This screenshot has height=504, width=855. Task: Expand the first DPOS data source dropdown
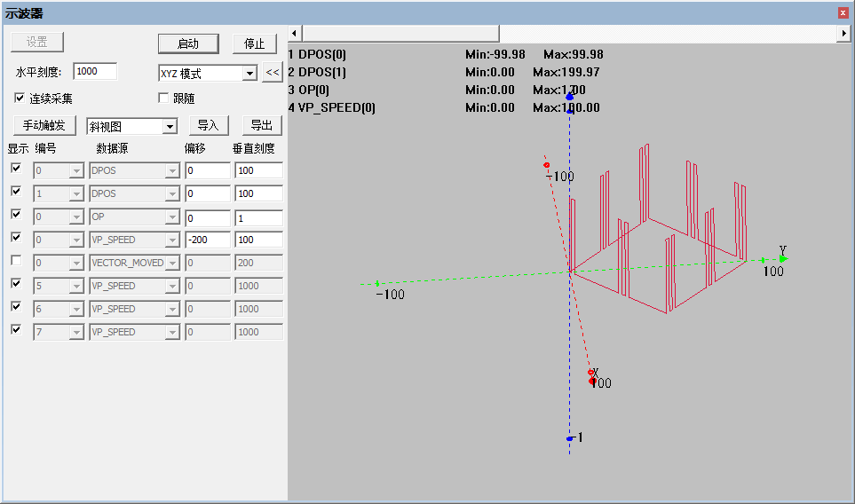coord(172,170)
